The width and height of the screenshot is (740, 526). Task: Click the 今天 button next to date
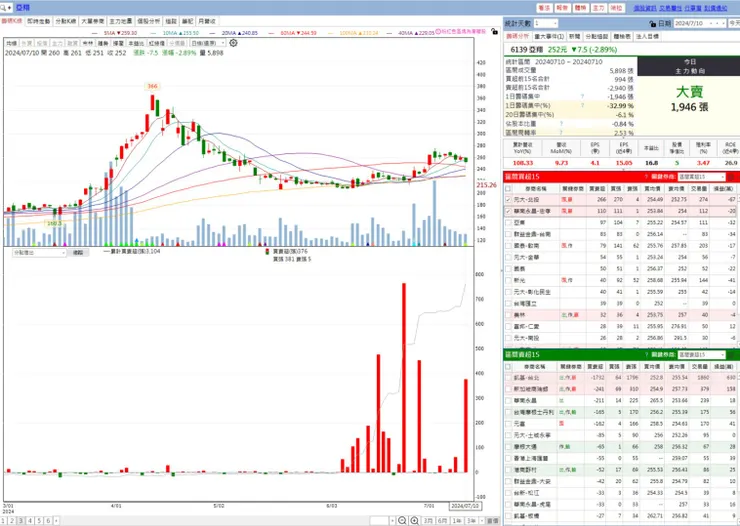tap(734, 23)
